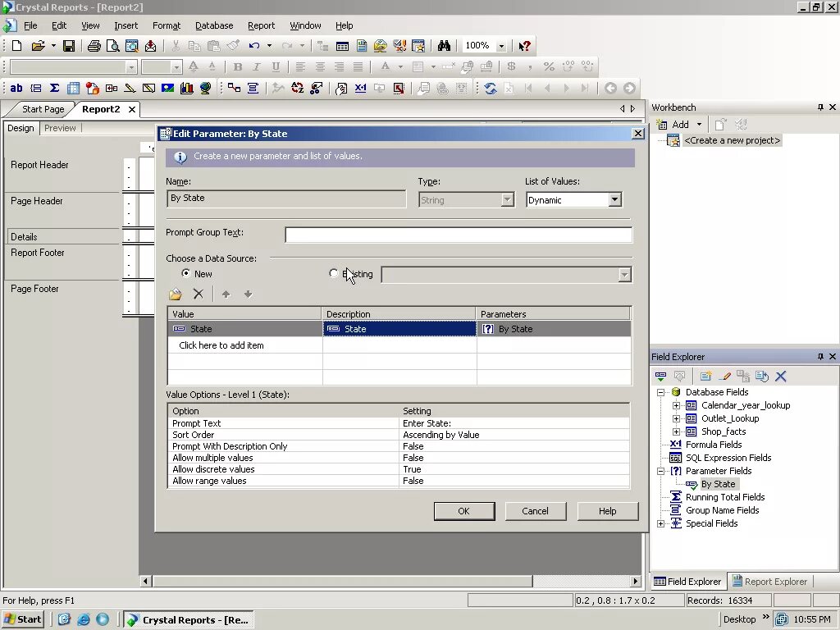840x630 pixels.
Task: Click the Insert Picture icon
Action: (167, 89)
